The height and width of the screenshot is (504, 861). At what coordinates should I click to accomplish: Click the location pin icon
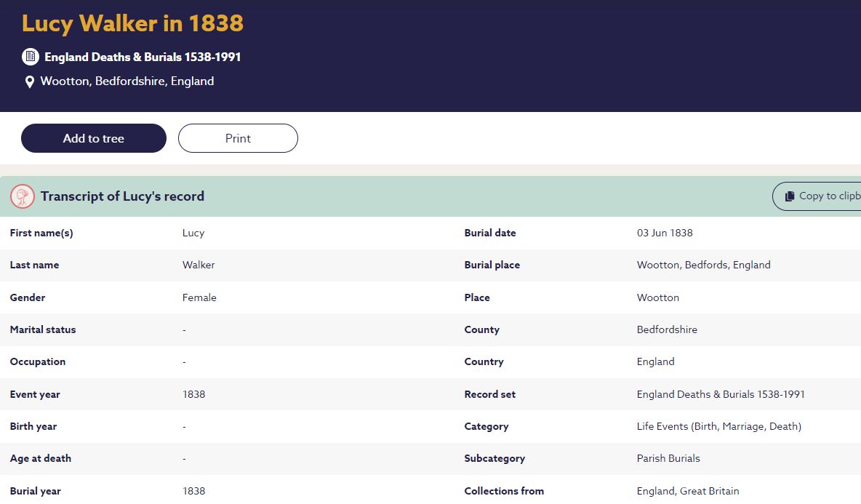tap(30, 82)
